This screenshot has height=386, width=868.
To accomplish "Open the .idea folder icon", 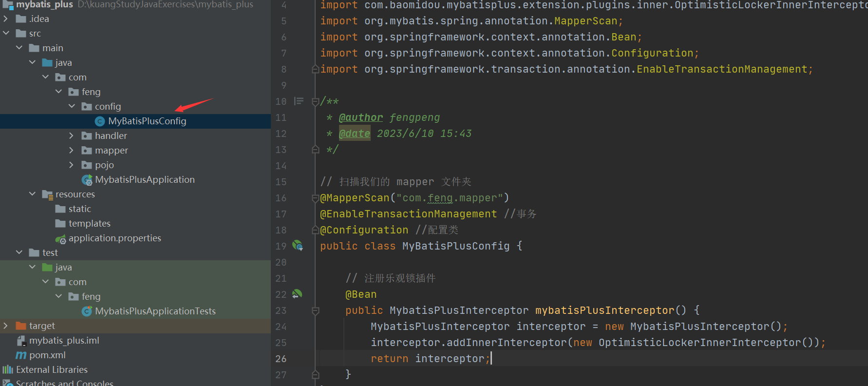I will tap(21, 19).
